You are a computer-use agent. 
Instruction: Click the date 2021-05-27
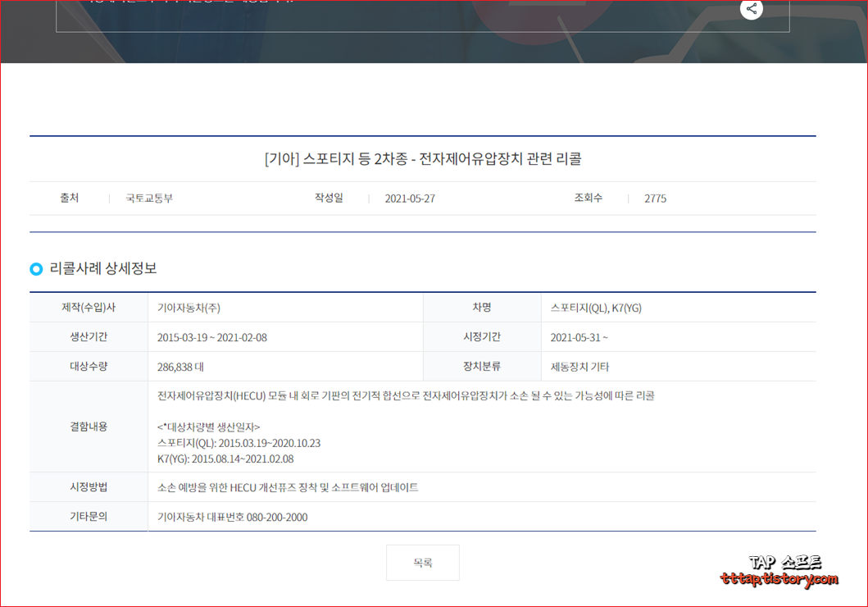click(410, 199)
